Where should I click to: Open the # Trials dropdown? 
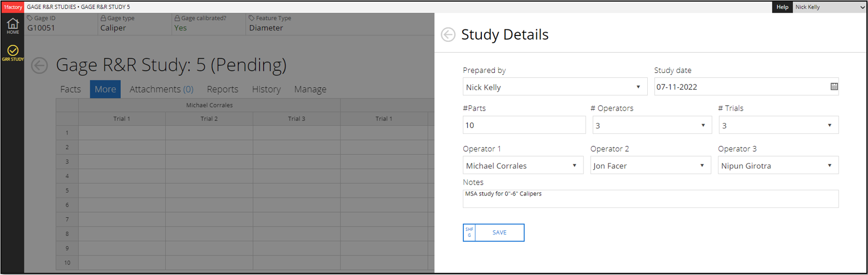[x=778, y=125]
